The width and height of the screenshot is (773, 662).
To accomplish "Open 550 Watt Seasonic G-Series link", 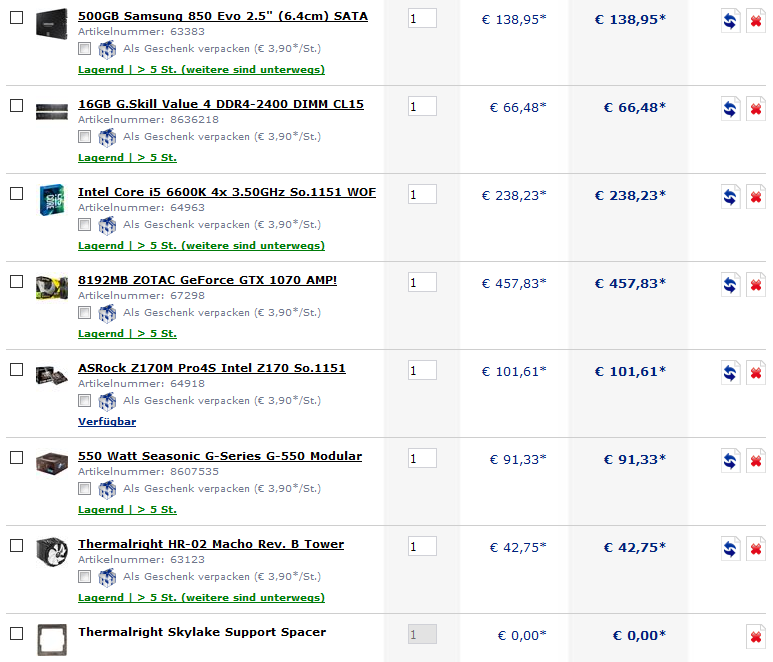I will coord(220,456).
